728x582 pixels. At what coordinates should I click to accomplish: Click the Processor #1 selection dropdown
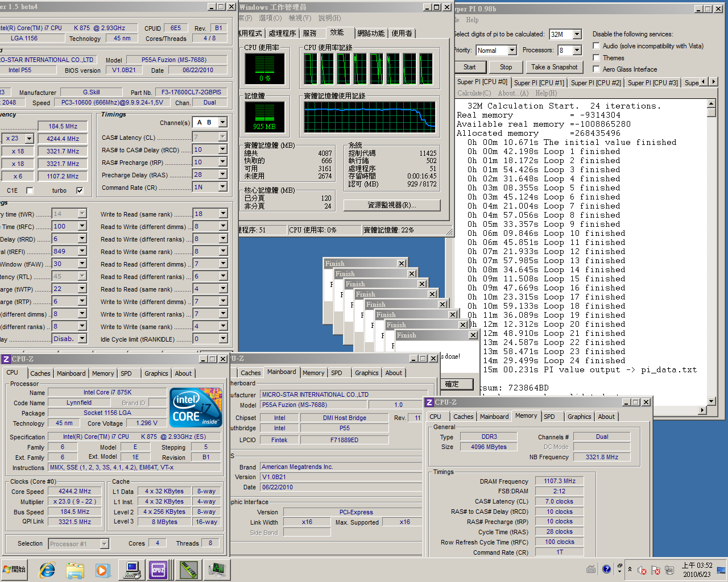(78, 544)
